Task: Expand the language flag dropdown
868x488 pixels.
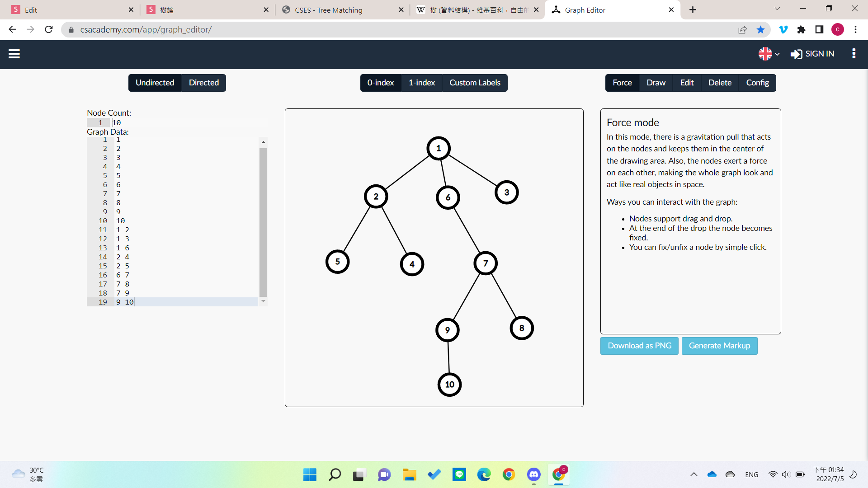Action: pos(769,54)
